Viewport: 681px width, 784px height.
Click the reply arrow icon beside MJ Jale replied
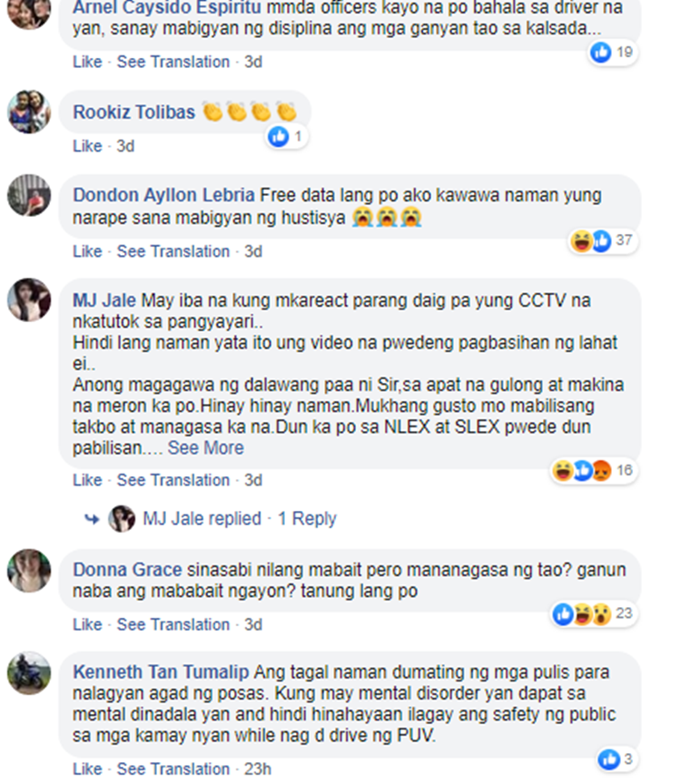click(x=92, y=519)
